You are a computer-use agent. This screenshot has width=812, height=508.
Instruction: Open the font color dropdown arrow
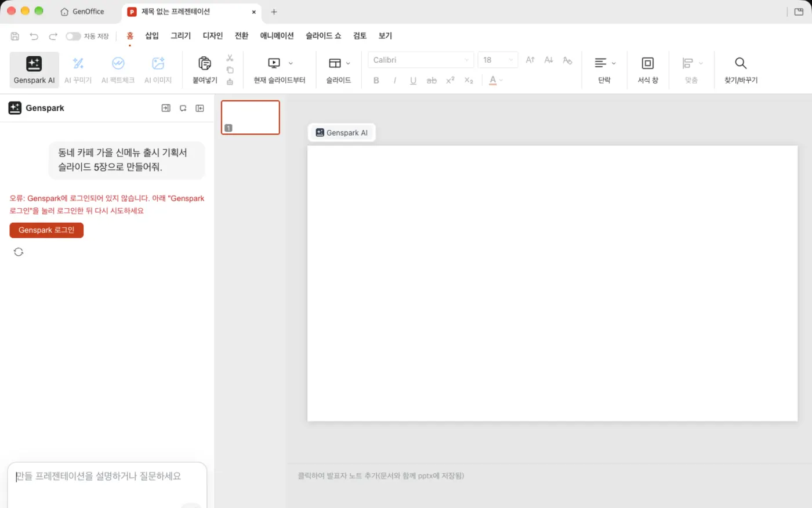pyautogui.click(x=501, y=81)
